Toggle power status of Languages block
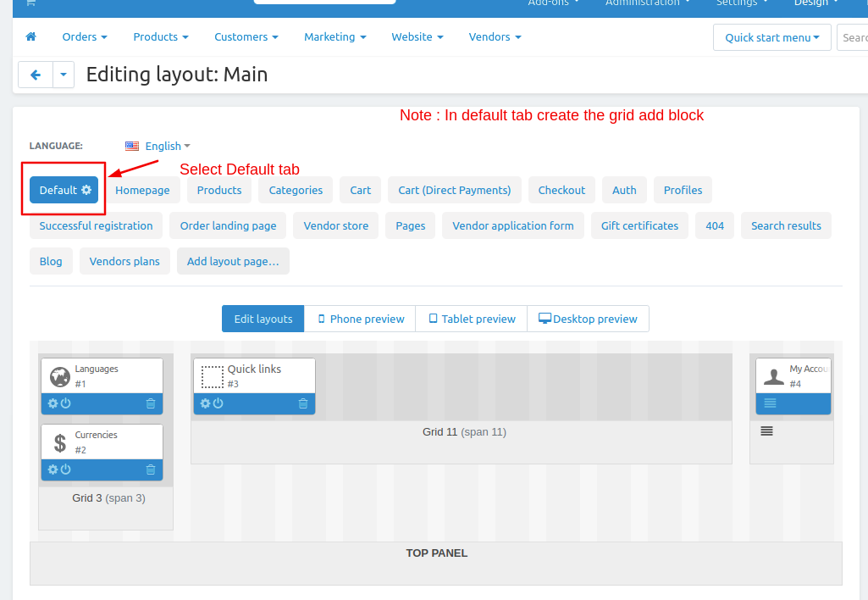 66,403
